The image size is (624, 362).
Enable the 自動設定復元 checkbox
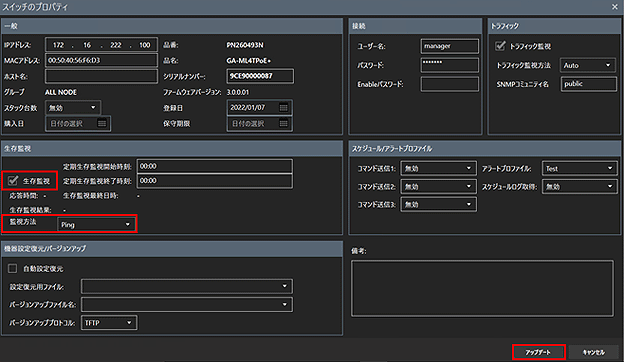pos(12,269)
